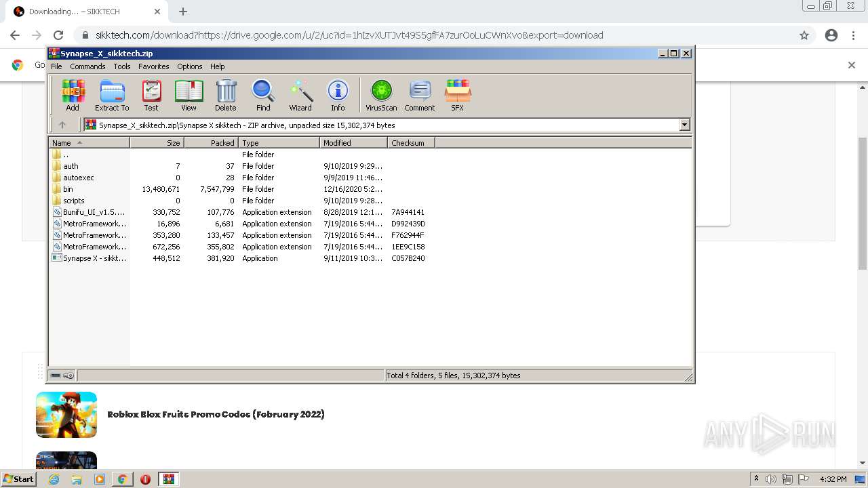The height and width of the screenshot is (488, 868).
Task: Go up one folder level in WinRAR
Action: [62, 125]
